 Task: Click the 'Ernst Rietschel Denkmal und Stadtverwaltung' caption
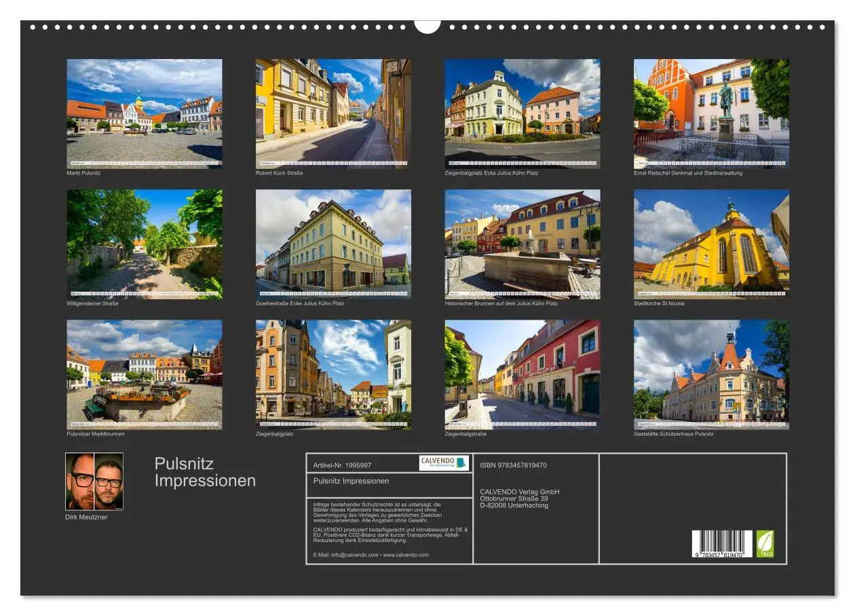coord(688,173)
